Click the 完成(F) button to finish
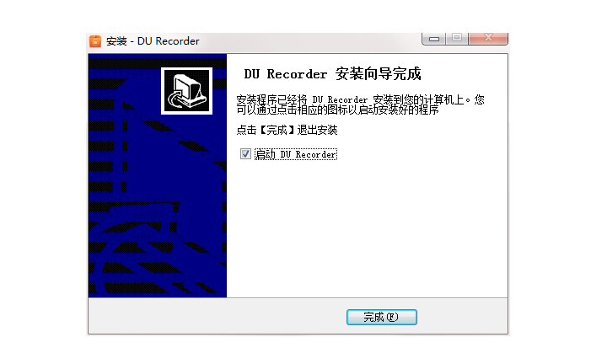The image size is (607, 364). tap(382, 317)
